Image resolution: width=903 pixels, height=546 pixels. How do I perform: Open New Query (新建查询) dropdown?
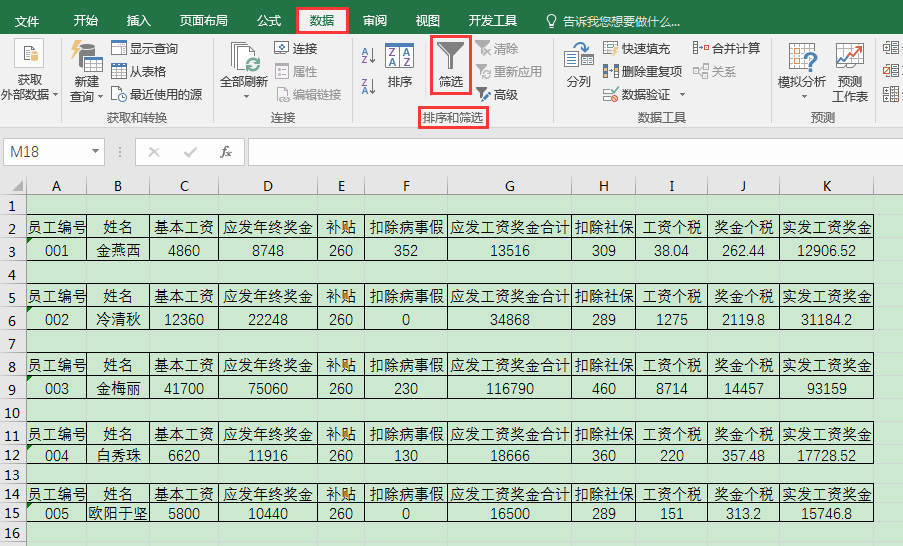point(86,89)
